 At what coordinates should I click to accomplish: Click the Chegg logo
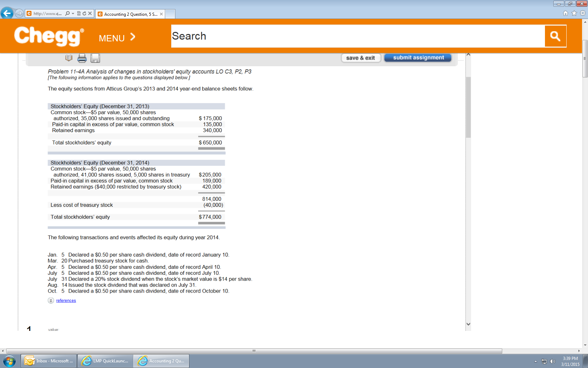[x=49, y=36]
